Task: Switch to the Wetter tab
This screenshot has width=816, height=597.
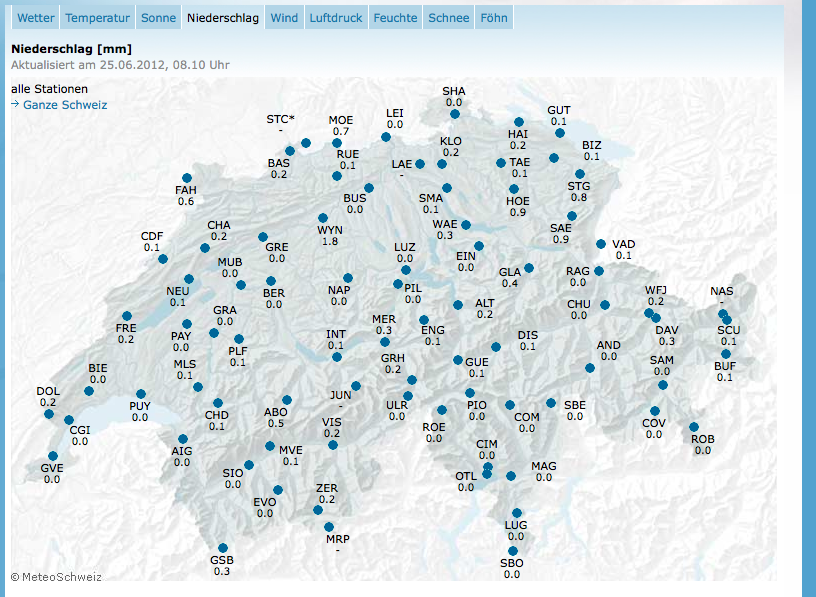Action: pos(36,18)
